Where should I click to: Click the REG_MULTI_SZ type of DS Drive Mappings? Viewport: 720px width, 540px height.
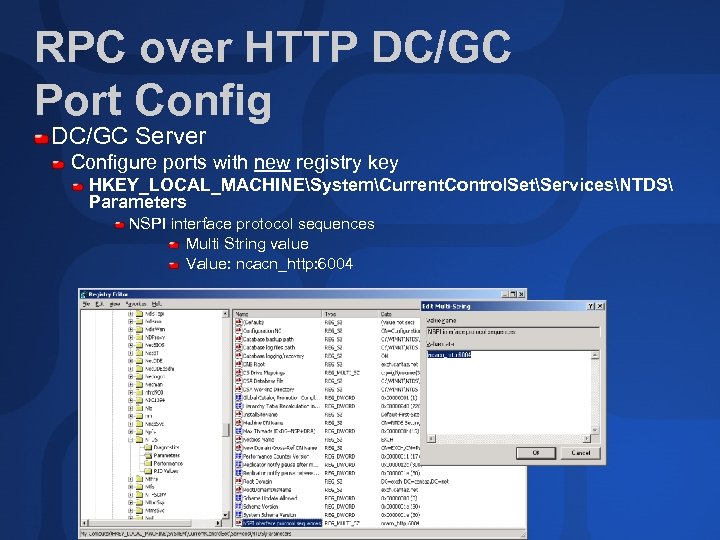[342, 373]
